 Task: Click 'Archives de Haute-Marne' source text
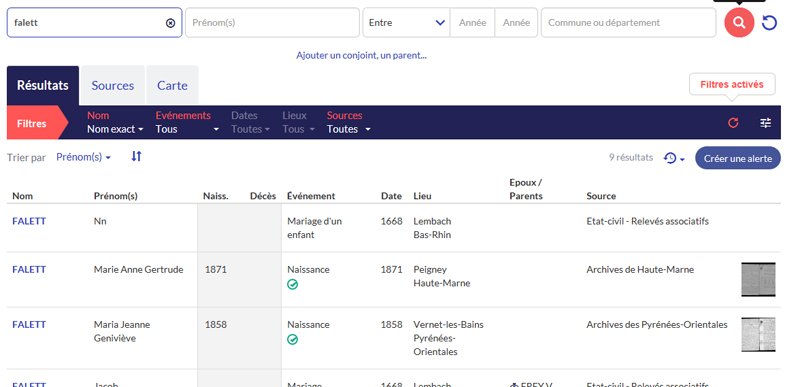click(640, 270)
